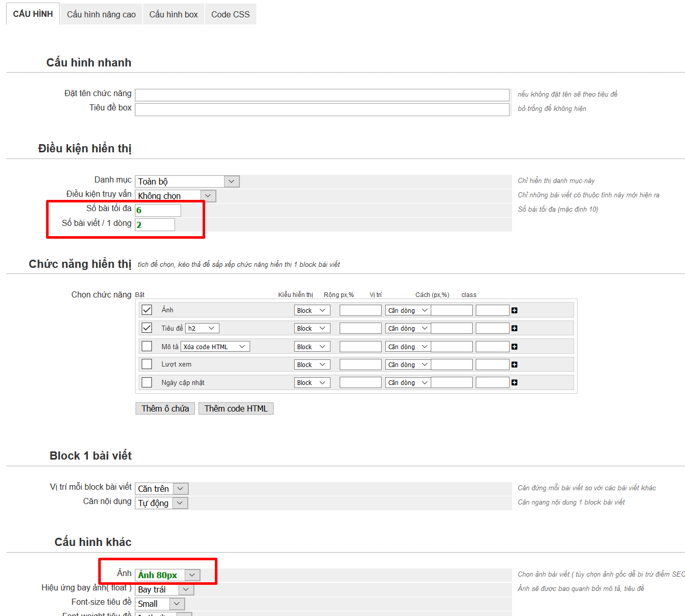The image size is (685, 616).
Task: Click the Đặt tên chức năng input field
Action: (x=322, y=95)
